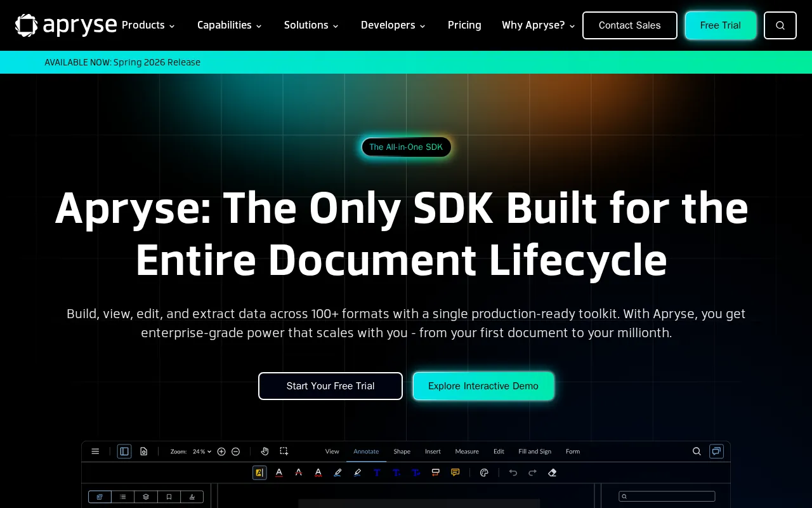The image size is (812, 508).
Task: Click the Free Trial header button
Action: 721,25
